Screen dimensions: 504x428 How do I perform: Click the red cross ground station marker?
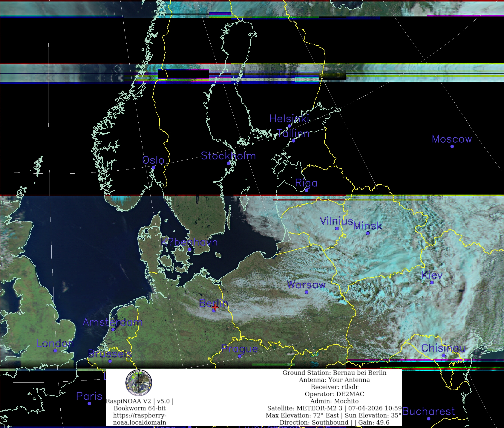point(215,307)
